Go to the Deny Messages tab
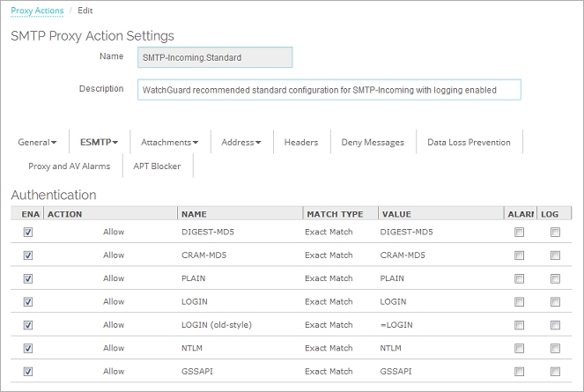 point(373,142)
